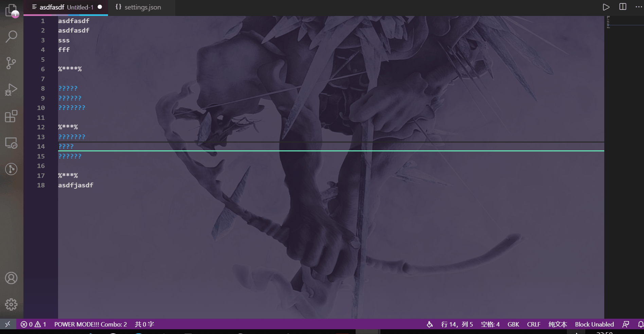The height and width of the screenshot is (334, 644).
Task: Open the Accounts menu
Action: (11, 278)
